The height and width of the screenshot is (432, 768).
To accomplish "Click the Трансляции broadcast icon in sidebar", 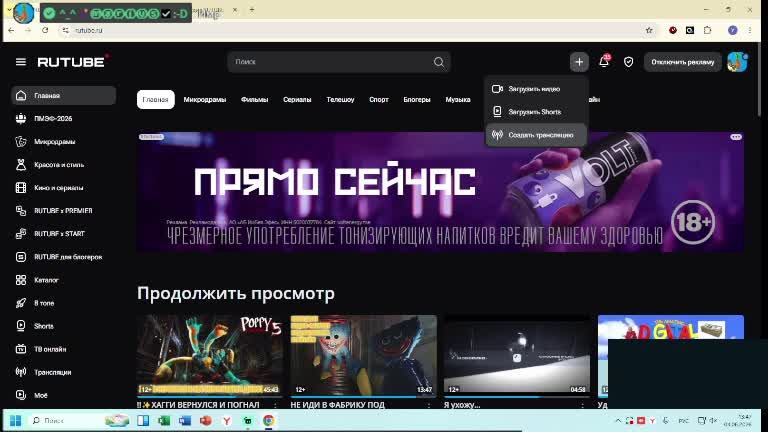I will coord(21,372).
